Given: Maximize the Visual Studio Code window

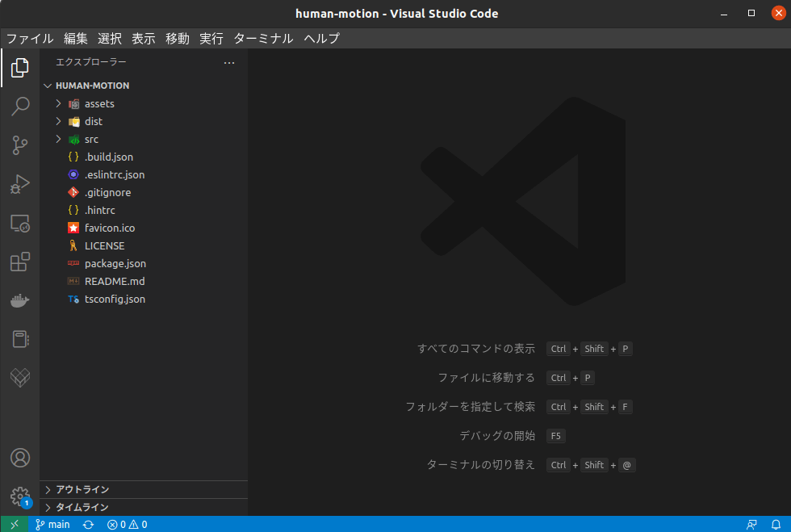Looking at the screenshot, I should pyautogui.click(x=751, y=13).
